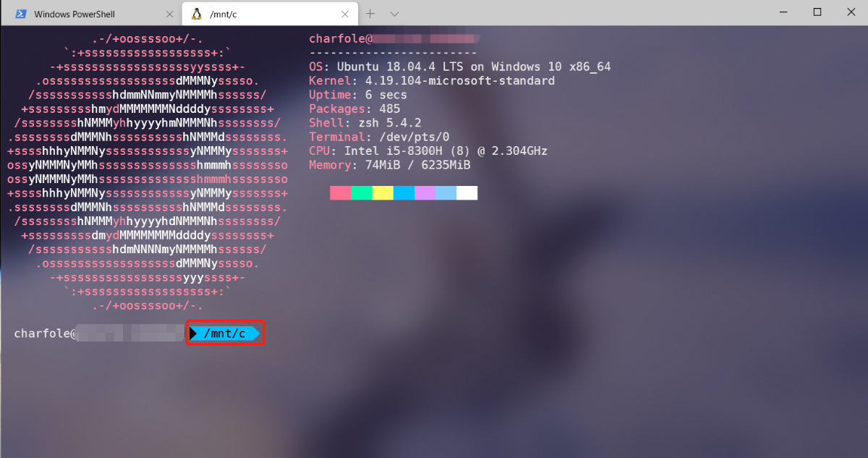Click the Memory line 74MiB / 6235MiB

pos(390,165)
